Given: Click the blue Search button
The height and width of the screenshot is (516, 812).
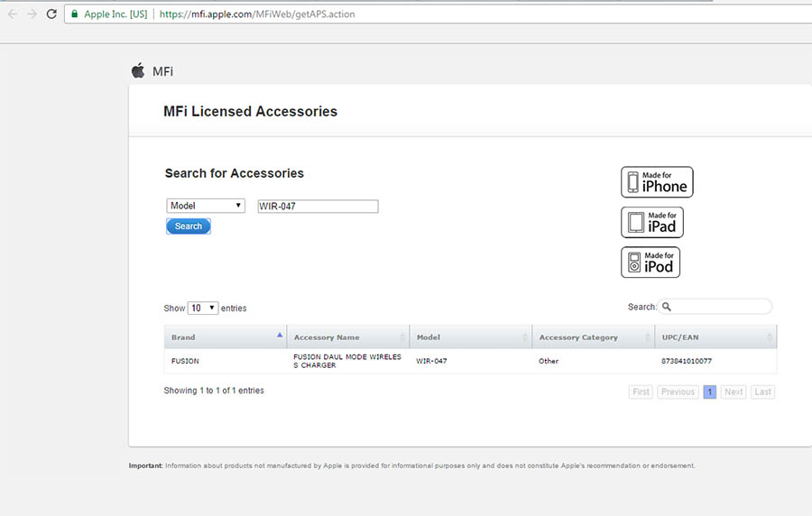Looking at the screenshot, I should click(189, 226).
